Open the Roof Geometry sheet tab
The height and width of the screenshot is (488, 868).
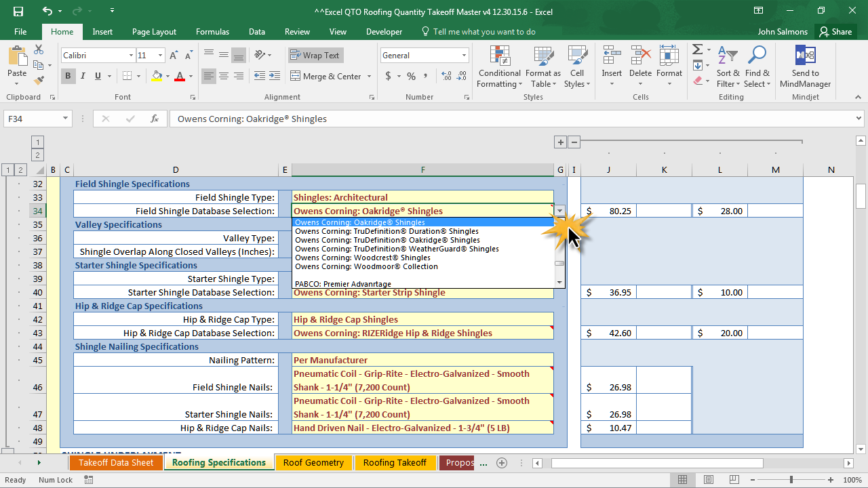coord(313,463)
